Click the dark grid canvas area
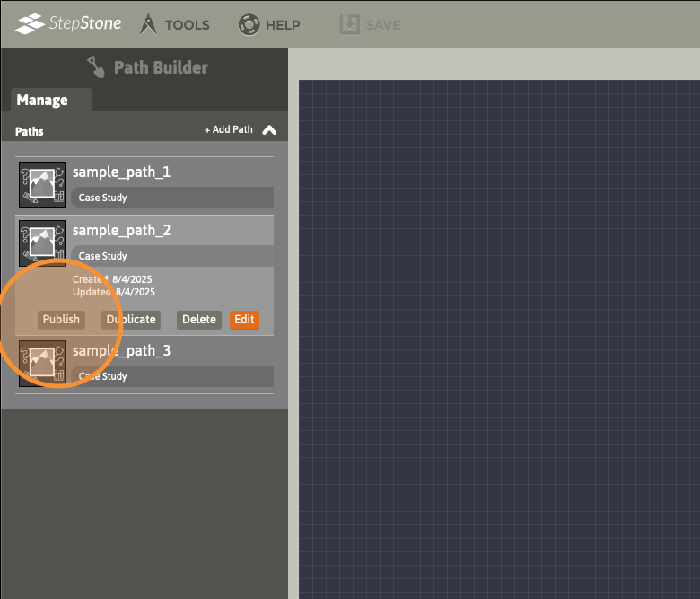Viewport: 700px width, 599px height. (499, 339)
